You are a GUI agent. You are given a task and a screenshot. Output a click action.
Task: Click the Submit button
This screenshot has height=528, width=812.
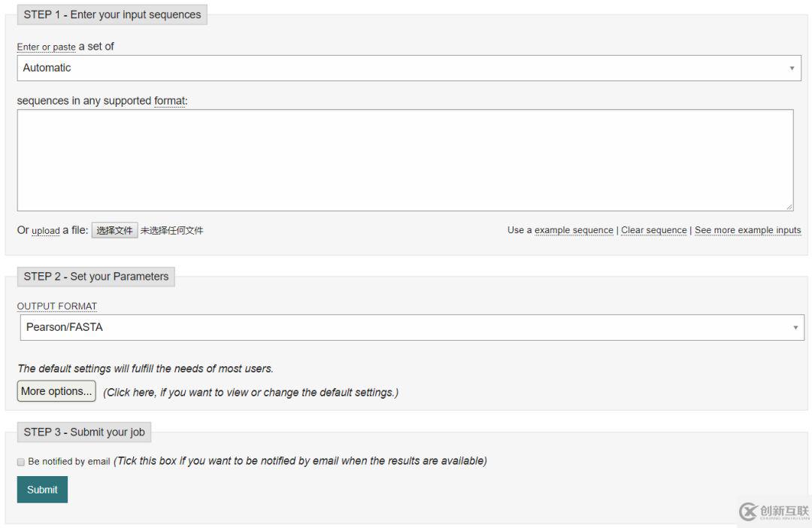(x=42, y=490)
